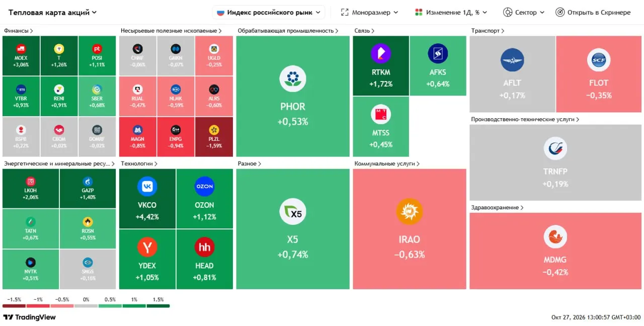Select the TRNFP logo
The height and width of the screenshot is (326, 644).
(x=555, y=149)
